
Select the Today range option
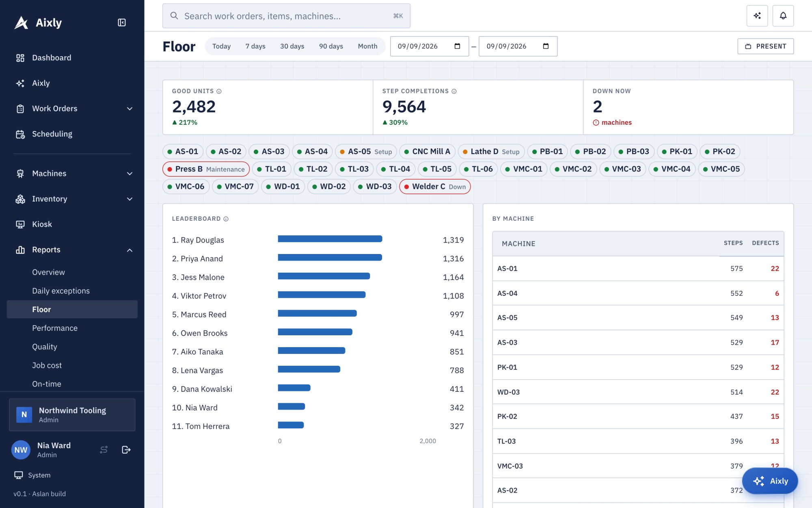pyautogui.click(x=221, y=46)
